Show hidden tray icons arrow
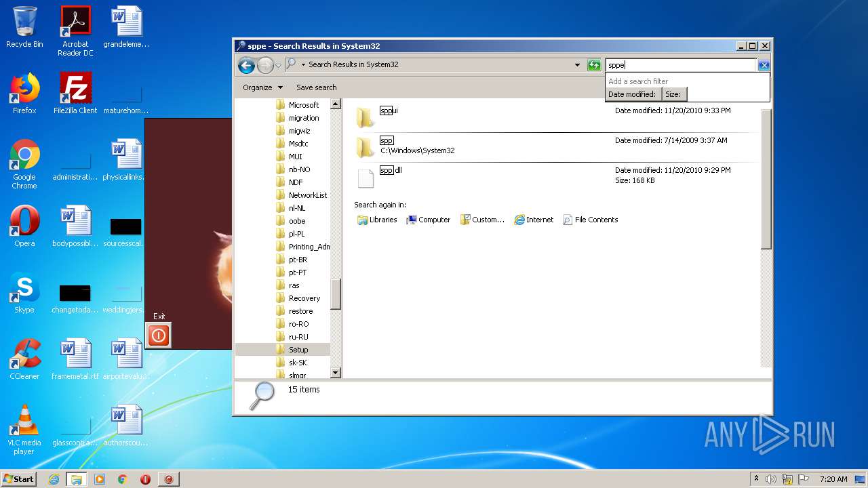The height and width of the screenshot is (488, 868). tap(756, 479)
